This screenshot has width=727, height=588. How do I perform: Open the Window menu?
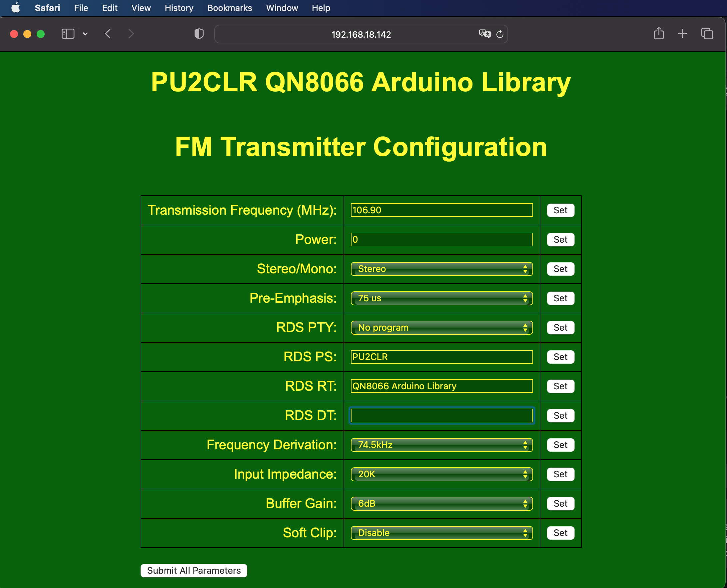point(282,8)
